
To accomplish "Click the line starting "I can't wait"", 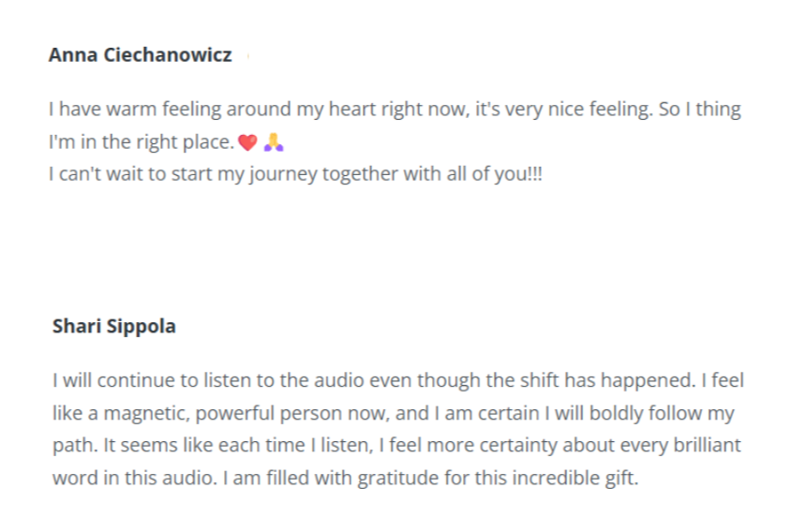I will (295, 174).
